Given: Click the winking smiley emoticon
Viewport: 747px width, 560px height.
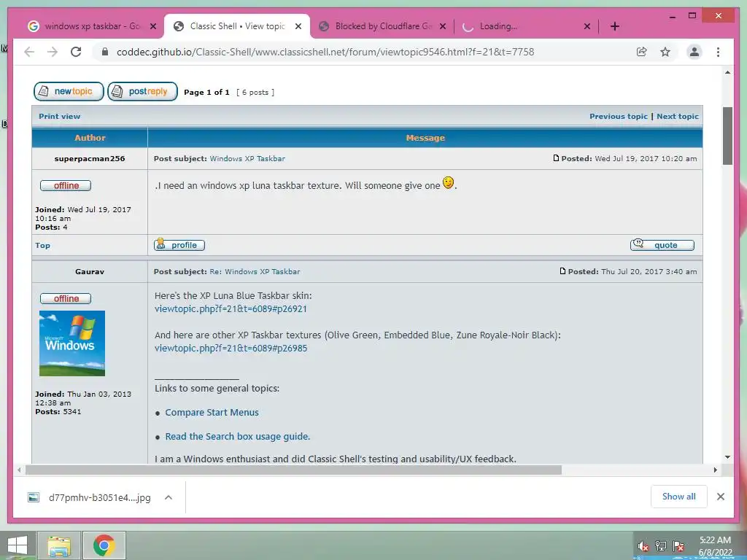Looking at the screenshot, I should pos(448,182).
